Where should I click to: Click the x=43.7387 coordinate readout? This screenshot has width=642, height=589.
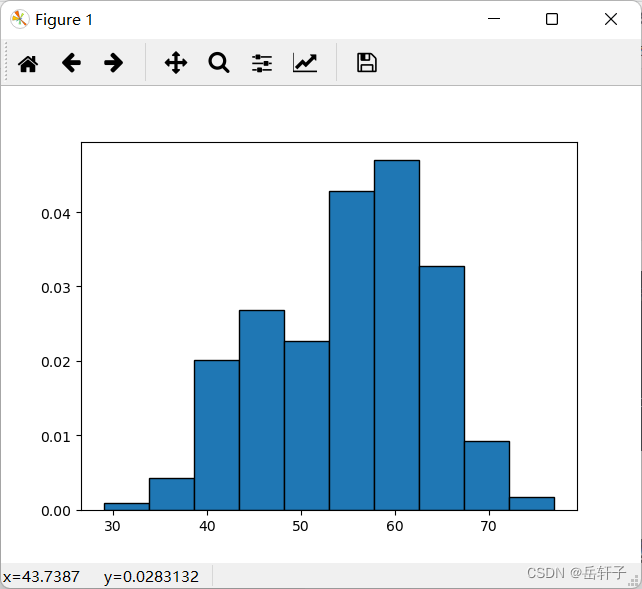pos(41,577)
